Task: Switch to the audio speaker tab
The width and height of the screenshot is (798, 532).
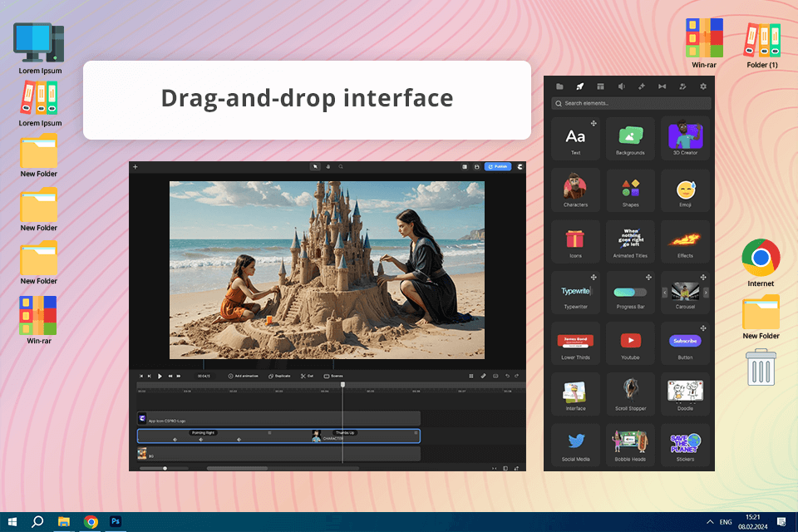Action: click(x=621, y=86)
